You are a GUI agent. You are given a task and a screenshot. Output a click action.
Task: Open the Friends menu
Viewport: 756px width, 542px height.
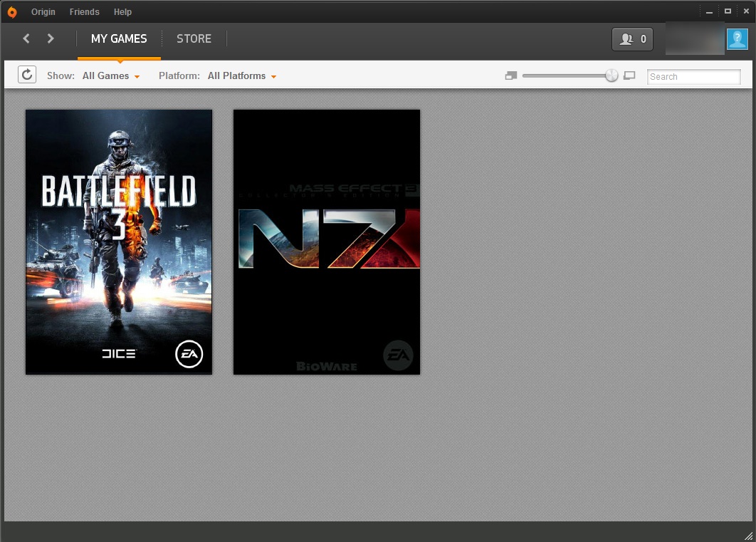point(84,11)
